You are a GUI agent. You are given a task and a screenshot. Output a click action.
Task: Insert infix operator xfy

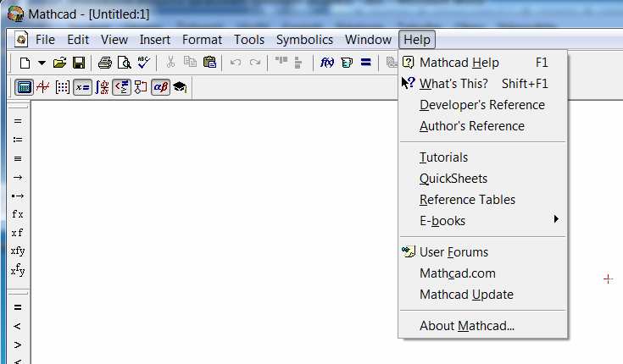[18, 251]
